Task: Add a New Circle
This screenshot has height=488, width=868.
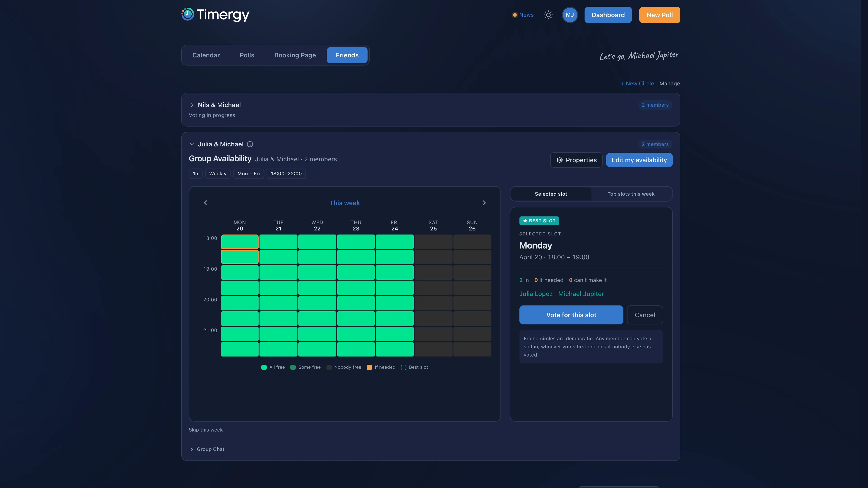Action: coord(637,84)
